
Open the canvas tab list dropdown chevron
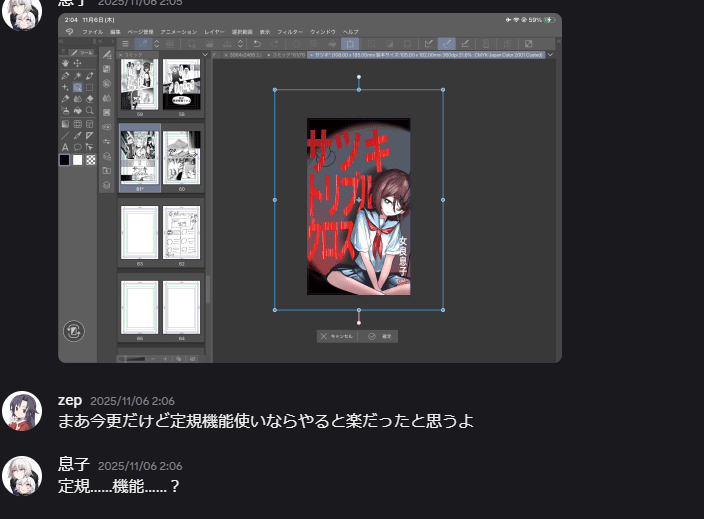[550, 55]
